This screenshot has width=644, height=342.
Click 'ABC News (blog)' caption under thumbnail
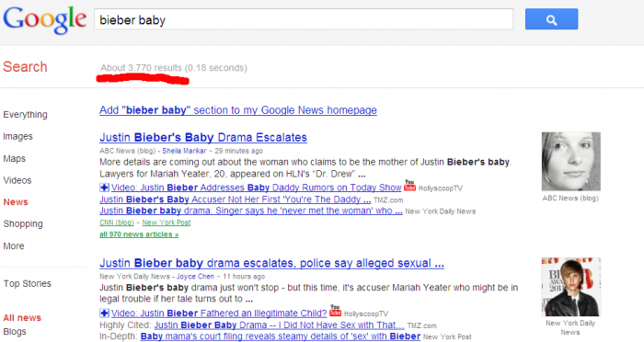[570, 199]
